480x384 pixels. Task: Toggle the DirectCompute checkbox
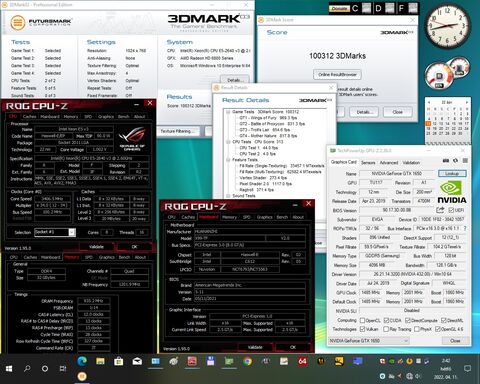pyautogui.click(x=408, y=320)
